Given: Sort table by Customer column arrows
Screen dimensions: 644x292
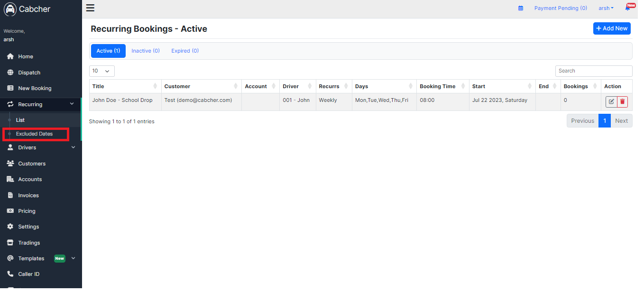Looking at the screenshot, I should [236, 86].
